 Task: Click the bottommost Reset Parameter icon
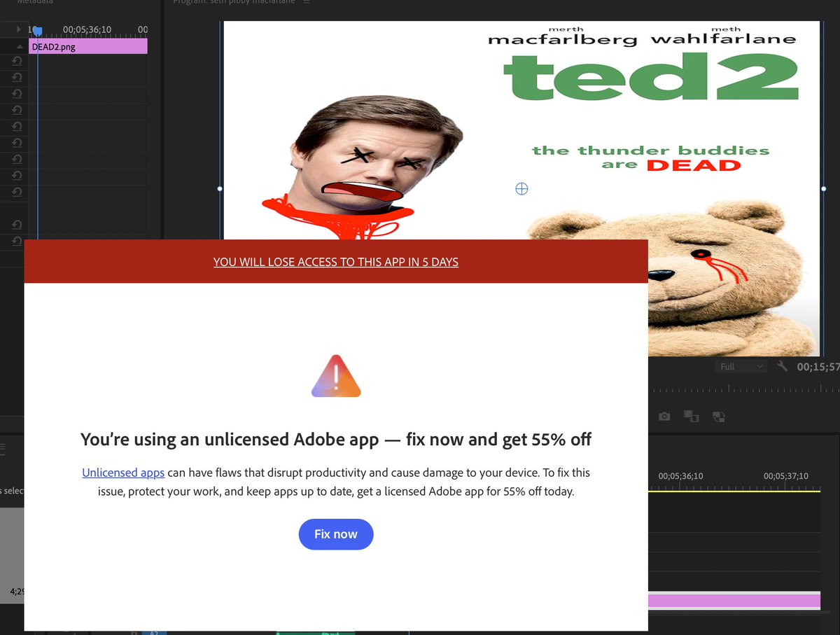pos(17,241)
